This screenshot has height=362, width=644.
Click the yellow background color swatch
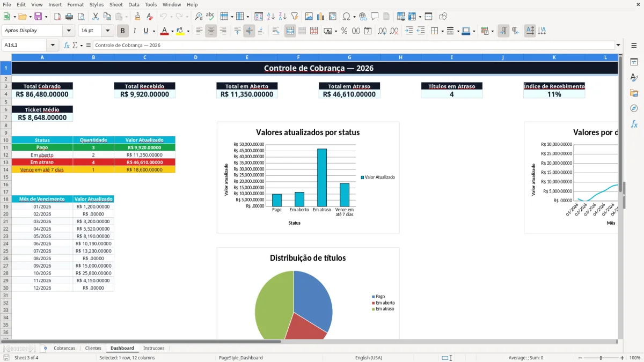click(x=180, y=31)
